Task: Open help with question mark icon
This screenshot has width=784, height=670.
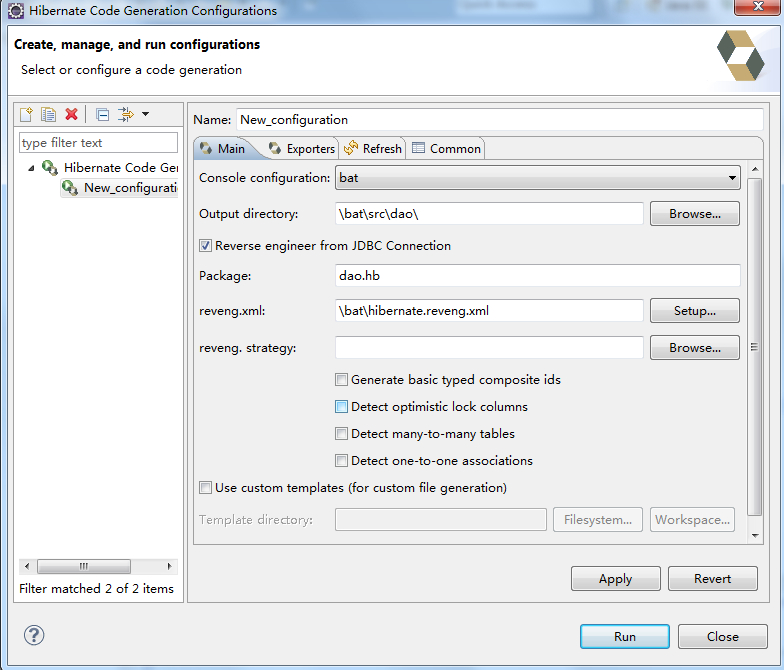Action: point(34,636)
